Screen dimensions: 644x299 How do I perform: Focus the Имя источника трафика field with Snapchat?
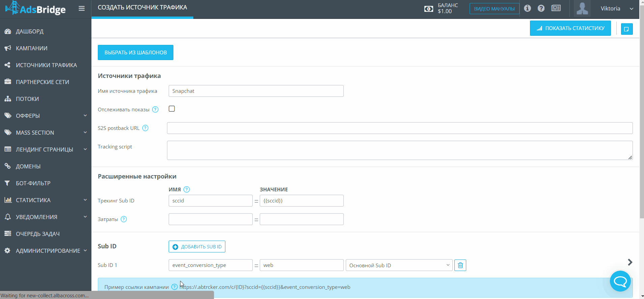tap(256, 91)
